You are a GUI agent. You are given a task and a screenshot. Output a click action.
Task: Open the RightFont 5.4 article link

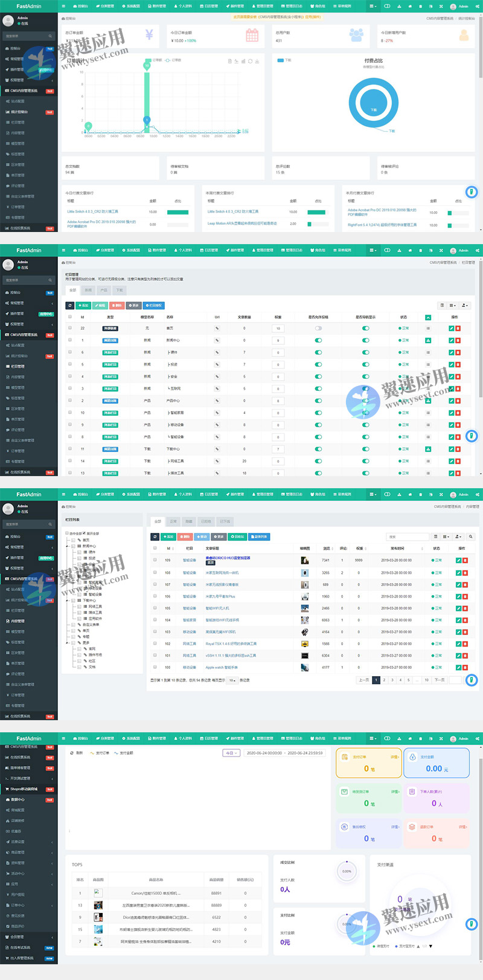[x=382, y=225]
